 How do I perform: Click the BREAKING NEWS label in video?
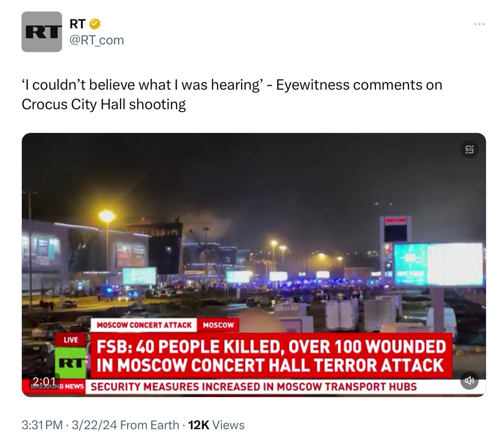[x=57, y=386]
